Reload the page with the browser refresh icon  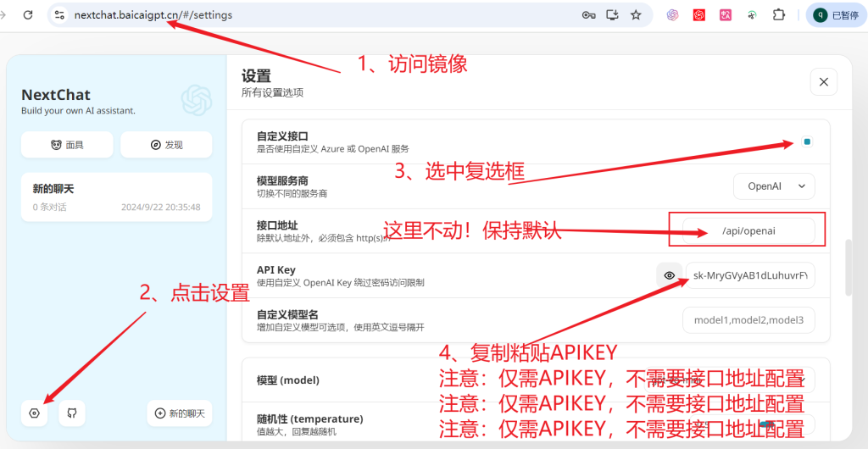pyautogui.click(x=28, y=15)
